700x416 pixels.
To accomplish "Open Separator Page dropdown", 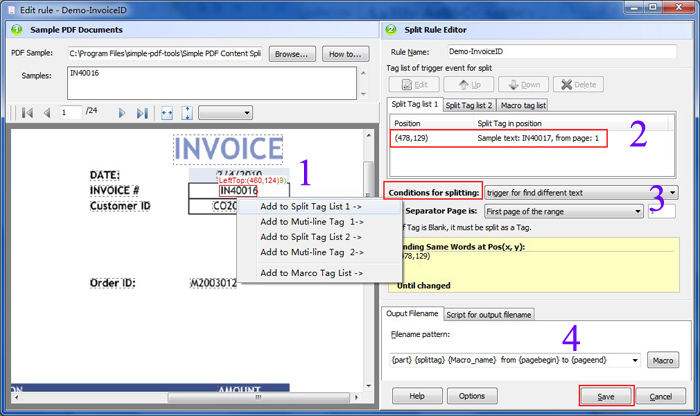I will [x=564, y=212].
